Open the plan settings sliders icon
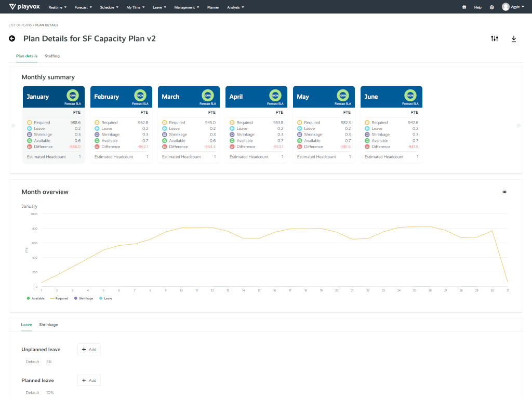This screenshot has height=399, width=532. [494, 38]
